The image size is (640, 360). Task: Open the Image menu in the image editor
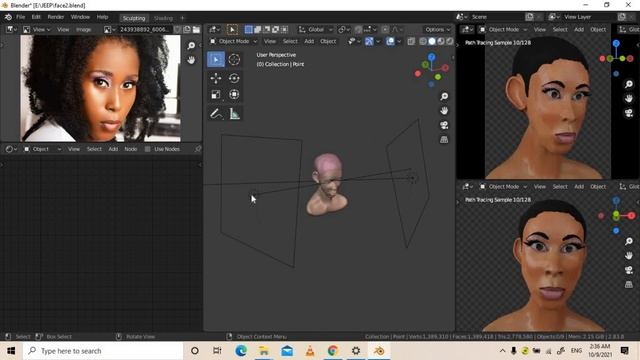coord(83,29)
